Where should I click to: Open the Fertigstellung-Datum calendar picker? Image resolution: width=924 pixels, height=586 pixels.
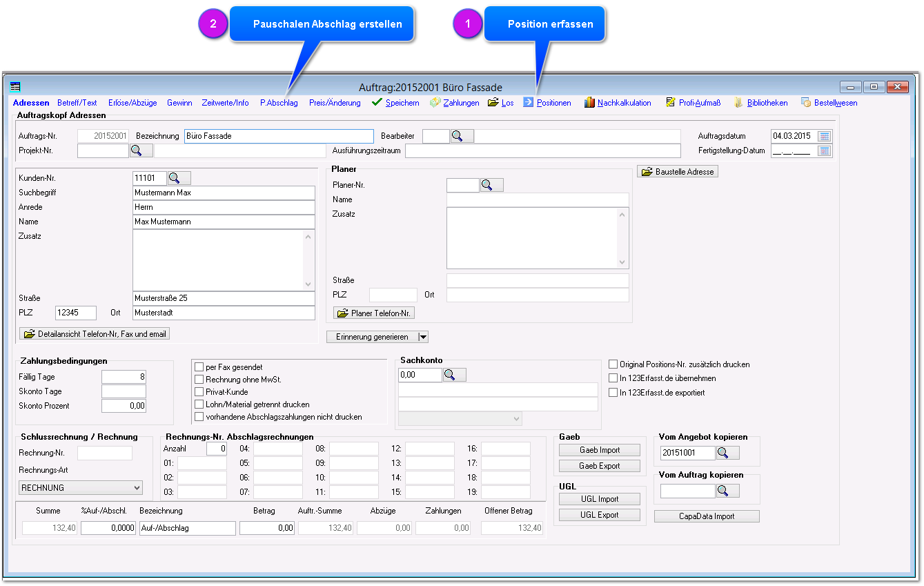pos(825,150)
